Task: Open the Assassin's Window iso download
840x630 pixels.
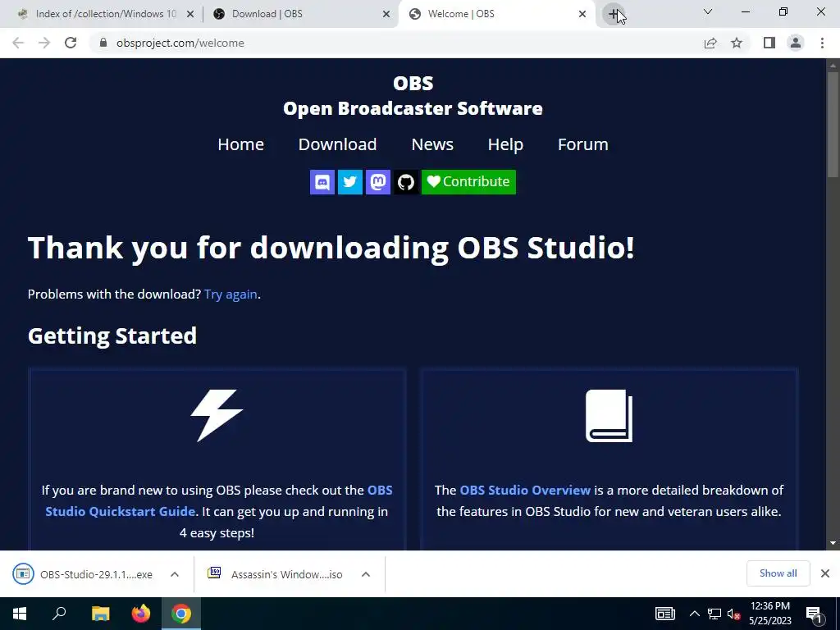Action: [x=275, y=574]
